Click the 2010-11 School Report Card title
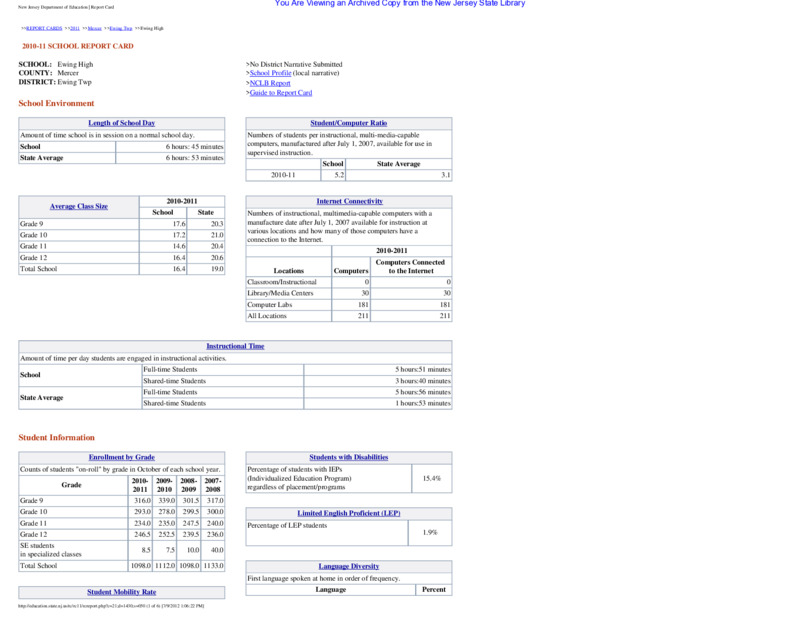Screen dimensions: 800x618 [78, 46]
